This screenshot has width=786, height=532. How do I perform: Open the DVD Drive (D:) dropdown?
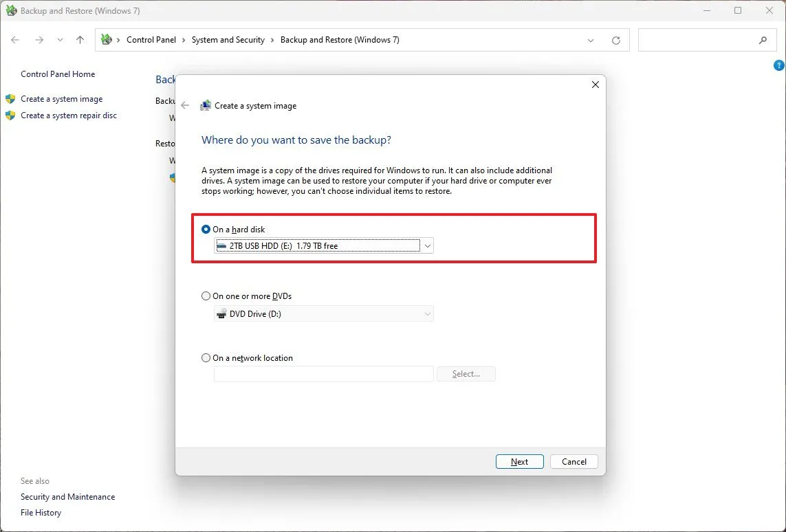428,313
